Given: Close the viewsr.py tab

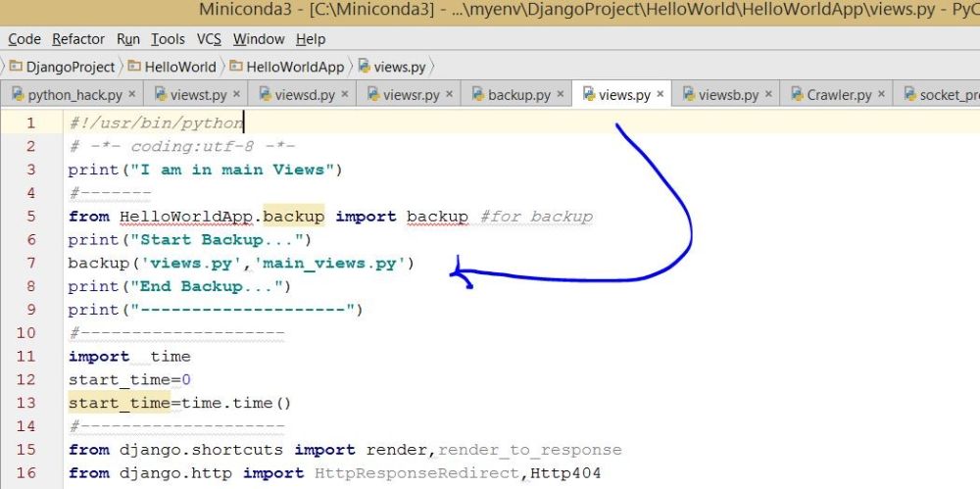Looking at the screenshot, I should [450, 94].
